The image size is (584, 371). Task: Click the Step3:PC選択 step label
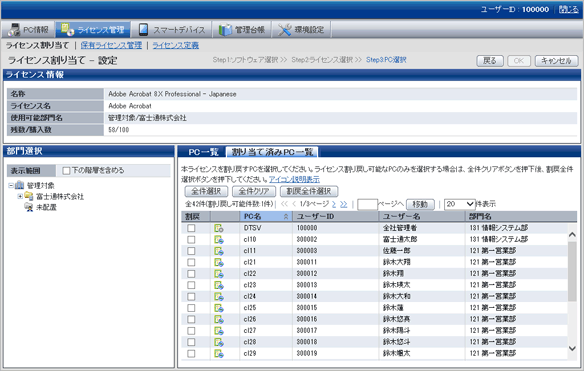[x=386, y=60]
